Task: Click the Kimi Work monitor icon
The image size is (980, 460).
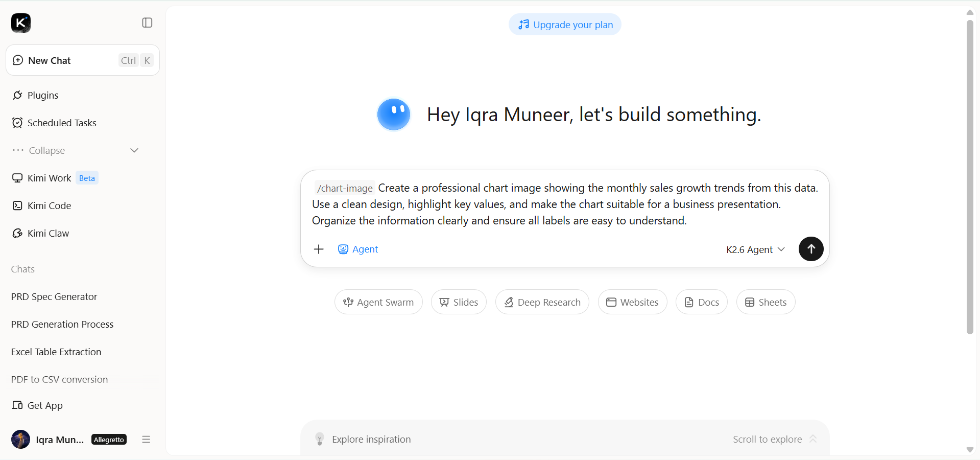Action: 17,178
